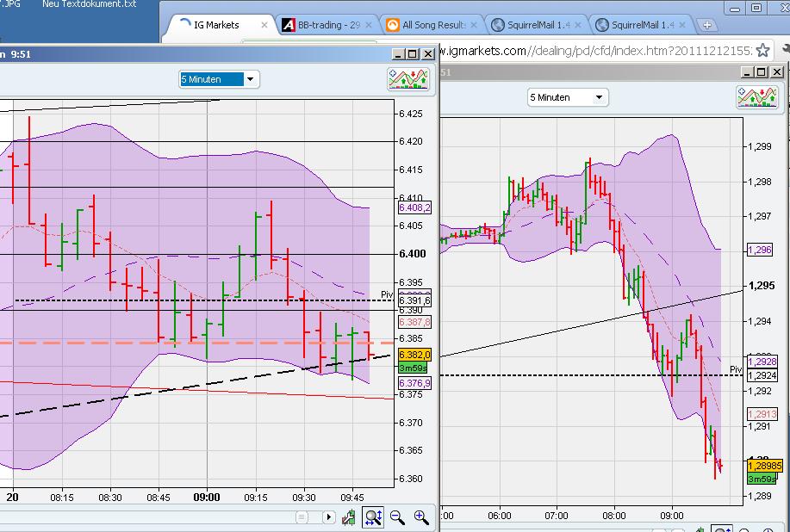Click lower band value 6.376,9 label
This screenshot has width=790, height=532.
[x=414, y=383]
